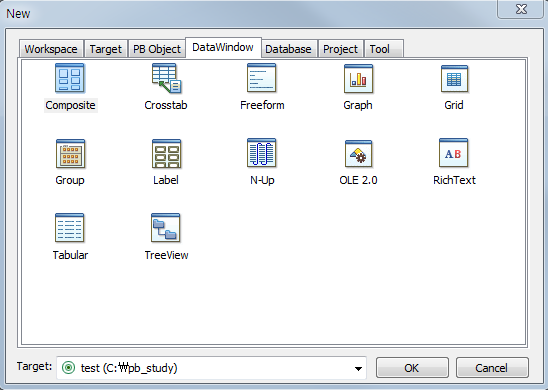The width and height of the screenshot is (548, 390).
Task: Click the N-Up text label
Action: 262,180
